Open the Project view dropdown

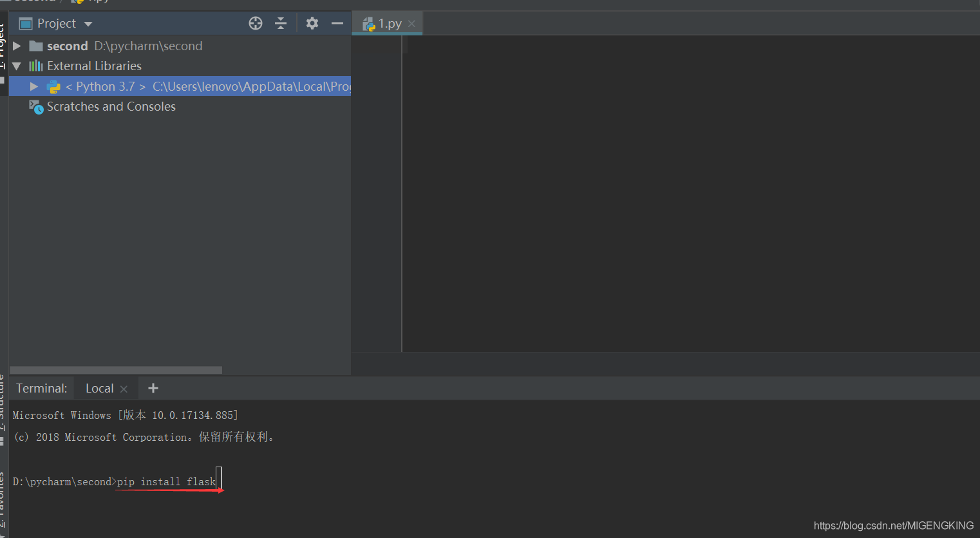pos(88,24)
